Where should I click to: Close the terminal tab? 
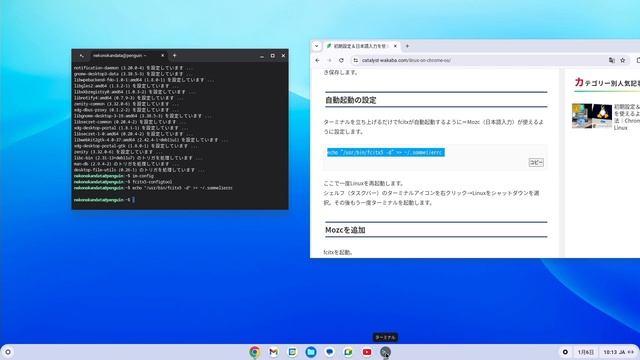pyautogui.click(x=162, y=56)
